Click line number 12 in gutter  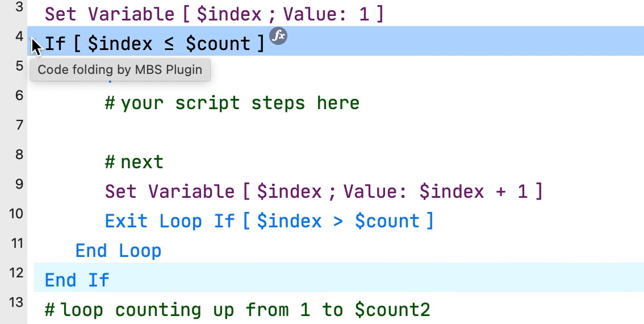[15, 273]
